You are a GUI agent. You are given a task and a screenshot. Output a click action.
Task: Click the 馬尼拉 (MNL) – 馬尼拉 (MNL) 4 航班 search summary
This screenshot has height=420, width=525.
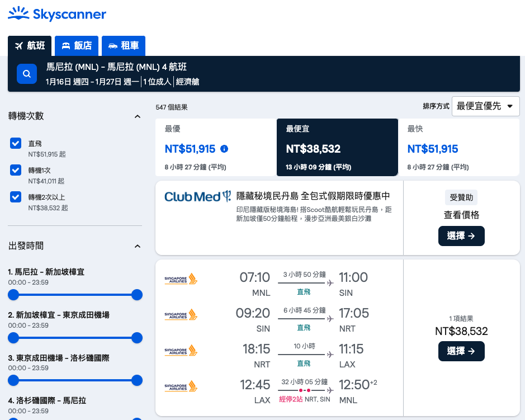[116, 67]
